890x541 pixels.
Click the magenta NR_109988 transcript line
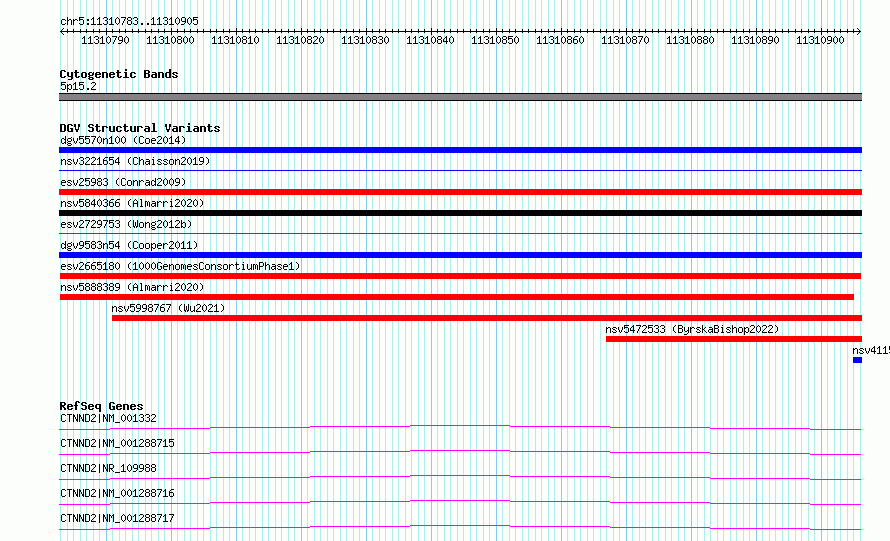pos(460,477)
